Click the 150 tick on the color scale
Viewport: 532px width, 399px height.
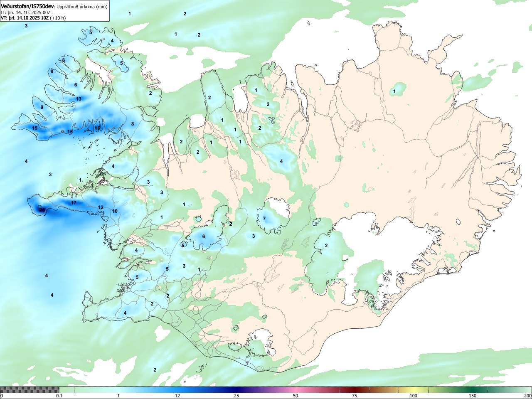(x=473, y=396)
